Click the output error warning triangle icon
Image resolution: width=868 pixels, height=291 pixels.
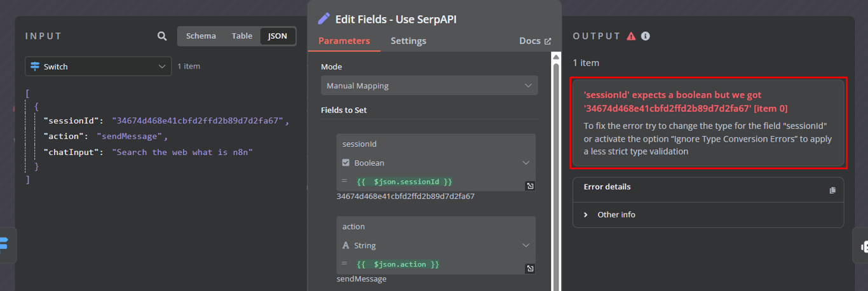(631, 36)
